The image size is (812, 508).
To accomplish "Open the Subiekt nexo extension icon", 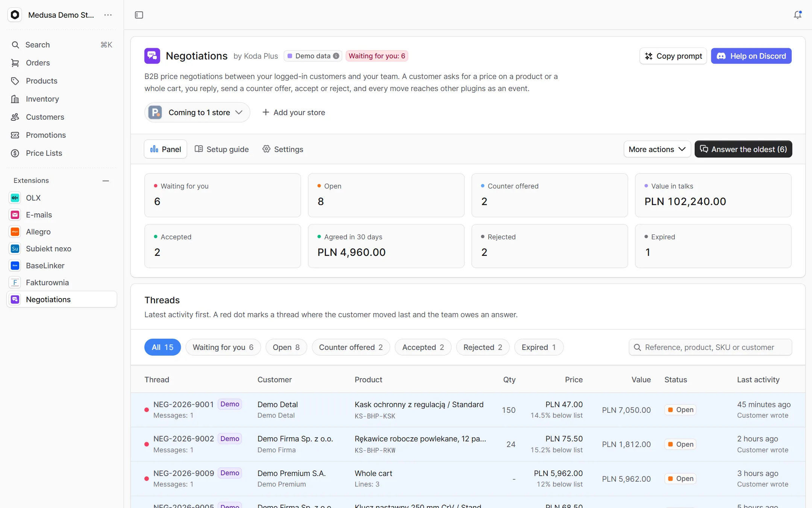I will coord(15,249).
